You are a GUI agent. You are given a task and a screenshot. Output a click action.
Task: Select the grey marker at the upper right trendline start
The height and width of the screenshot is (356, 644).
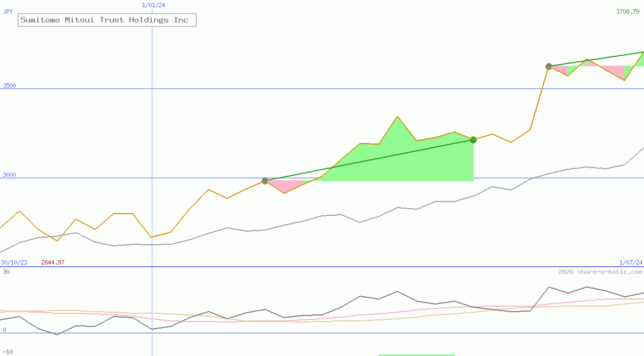pyautogui.click(x=549, y=66)
